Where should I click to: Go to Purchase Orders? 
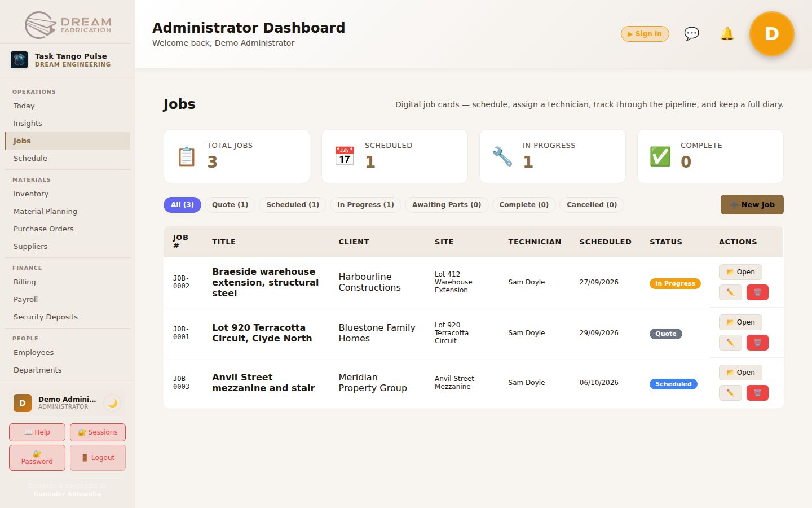[67, 229]
